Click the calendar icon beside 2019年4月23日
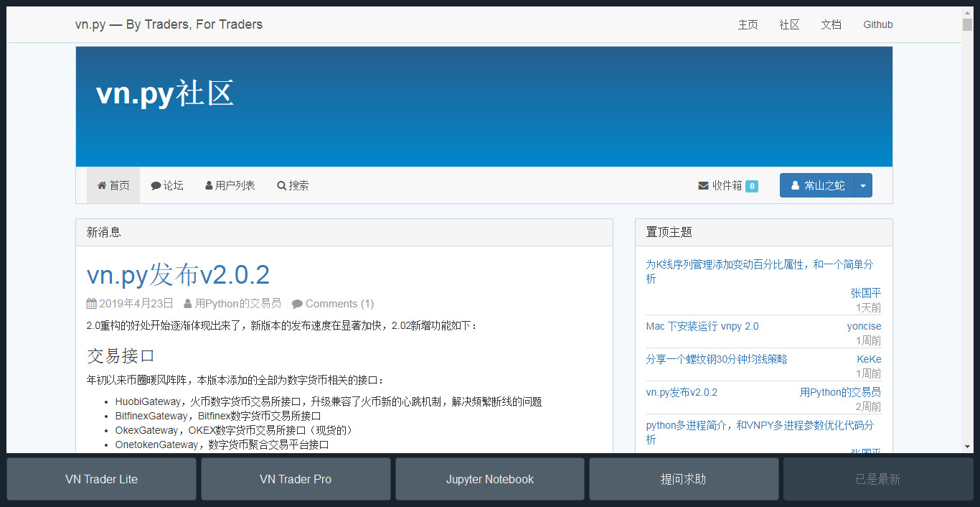Screen dimensions: 980x507 tap(91, 304)
